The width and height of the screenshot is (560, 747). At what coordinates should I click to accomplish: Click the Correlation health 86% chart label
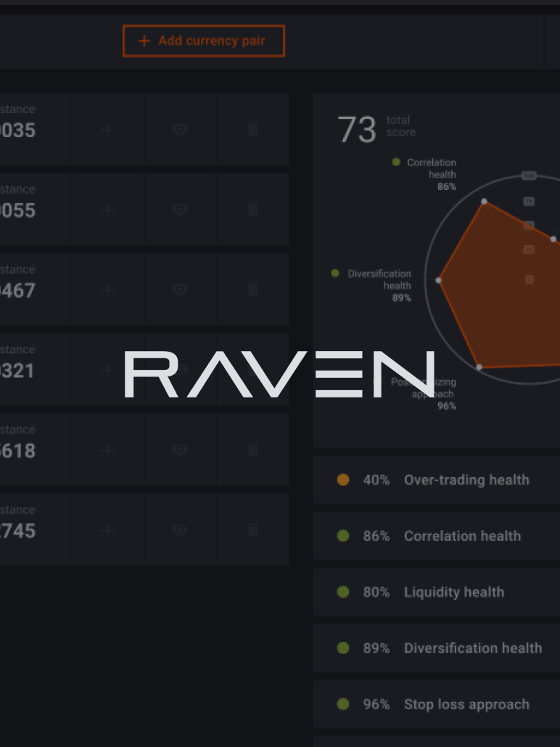tap(432, 174)
